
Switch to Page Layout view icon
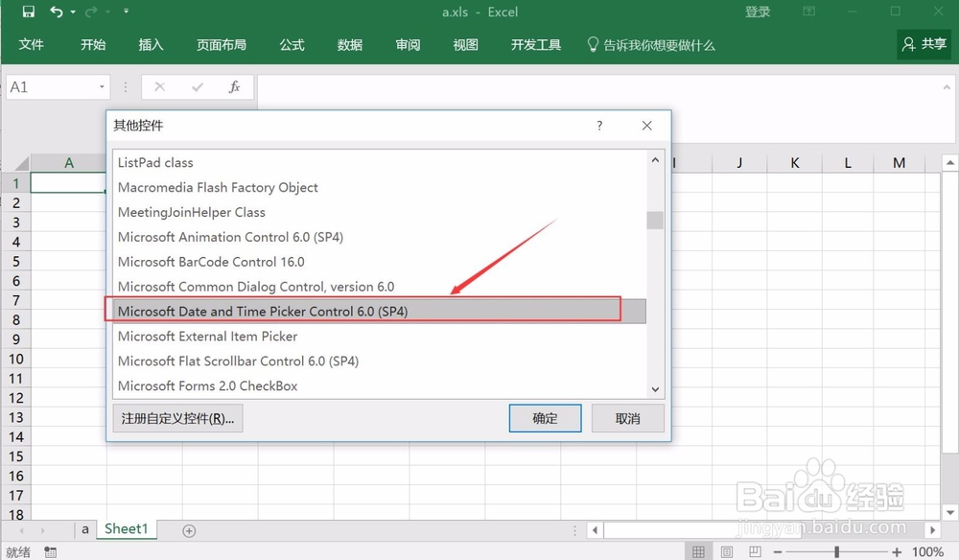[727, 551]
